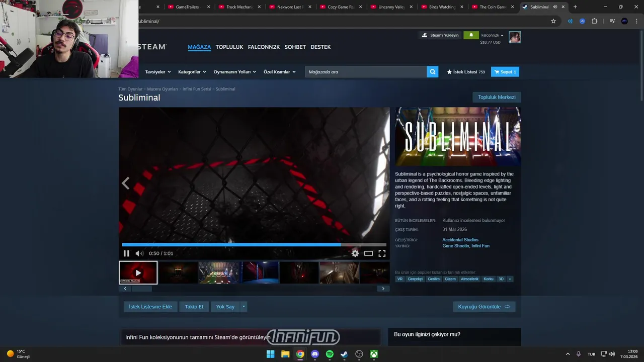Viewport: 644px width, 362px height.
Task: Open the TOPLULUK menu
Action: point(229,47)
